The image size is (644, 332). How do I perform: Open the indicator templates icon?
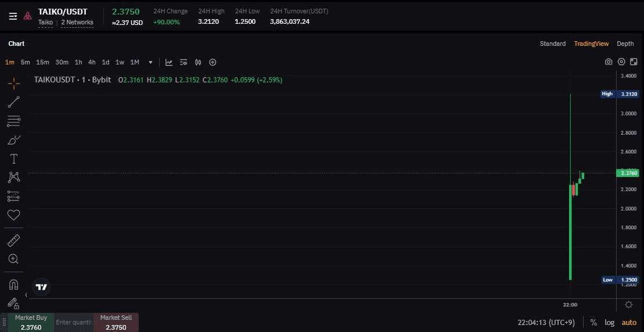(x=184, y=62)
